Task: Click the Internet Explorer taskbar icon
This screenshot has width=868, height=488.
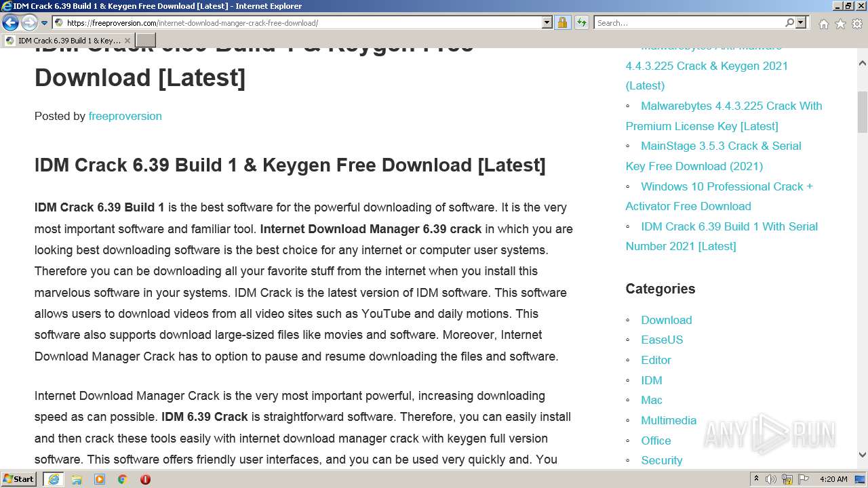Action: 54,479
